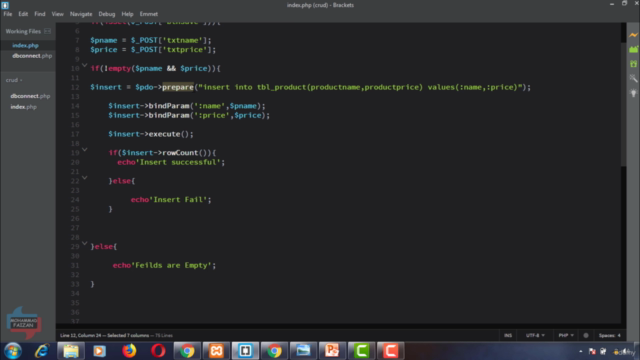Open the File menu

coord(8,14)
